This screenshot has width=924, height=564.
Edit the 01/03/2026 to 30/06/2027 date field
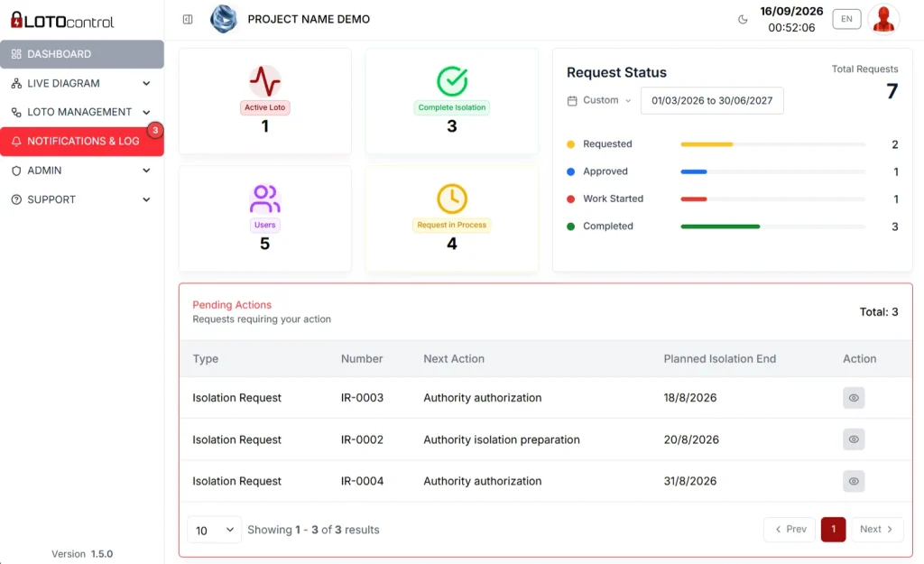pyautogui.click(x=712, y=101)
